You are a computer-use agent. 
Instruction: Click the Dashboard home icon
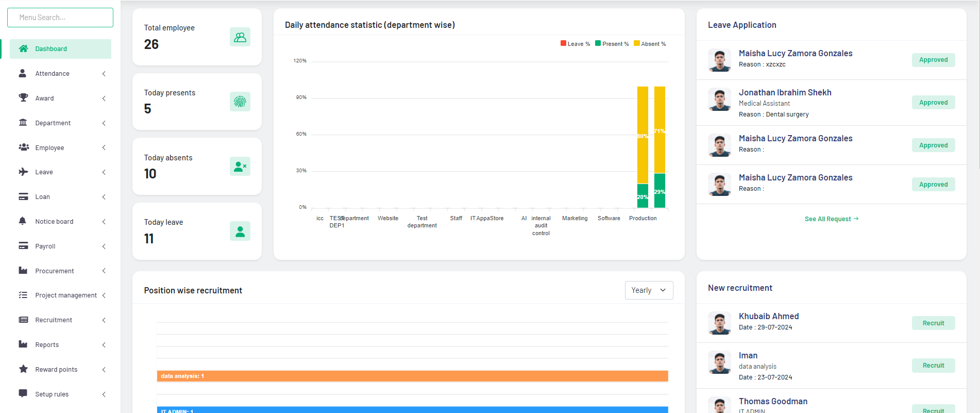(x=23, y=49)
